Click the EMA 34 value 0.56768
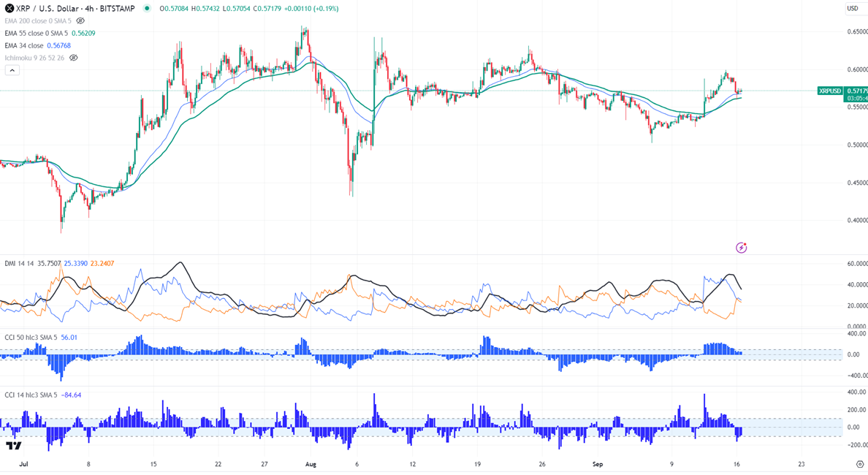The image size is (868, 475). click(x=58, y=45)
